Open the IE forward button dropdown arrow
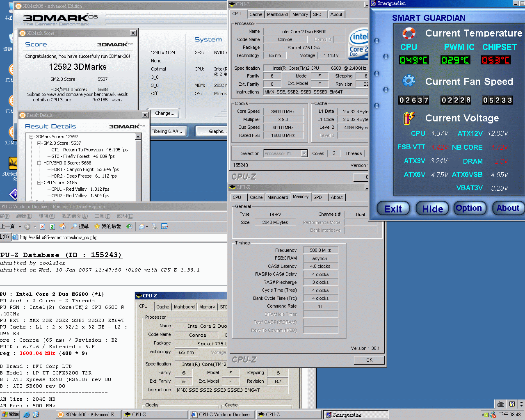The width and height of the screenshot is (525, 420). pyautogui.click(x=35, y=226)
